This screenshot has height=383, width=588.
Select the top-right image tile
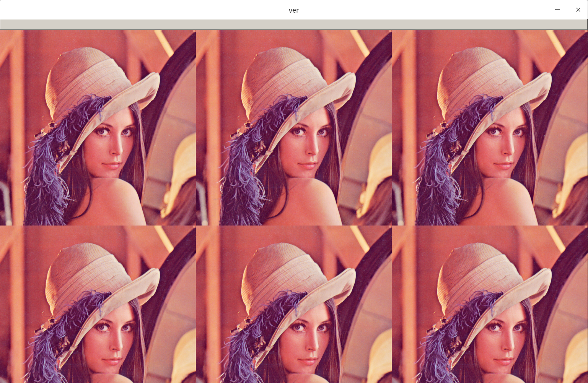click(489, 127)
